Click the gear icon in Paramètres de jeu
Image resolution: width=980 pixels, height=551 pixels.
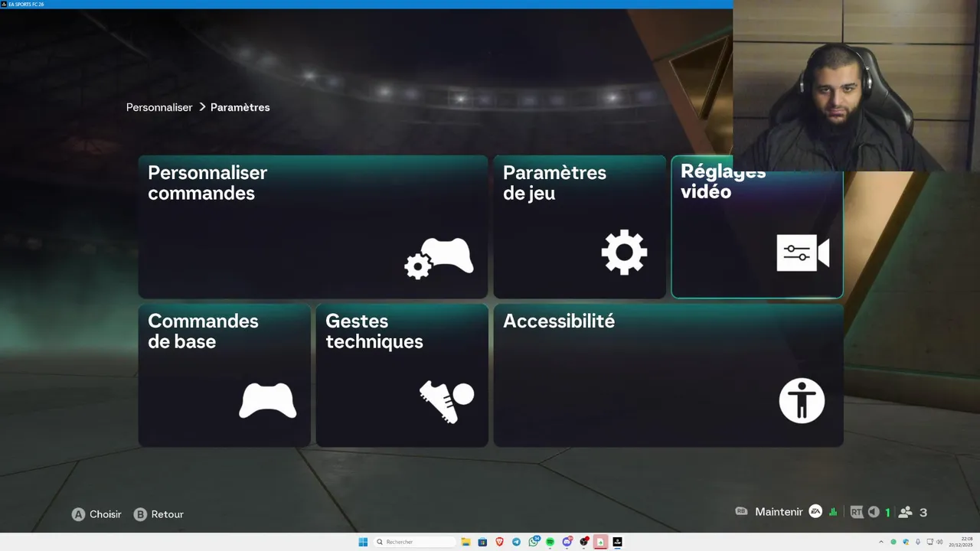[624, 253]
